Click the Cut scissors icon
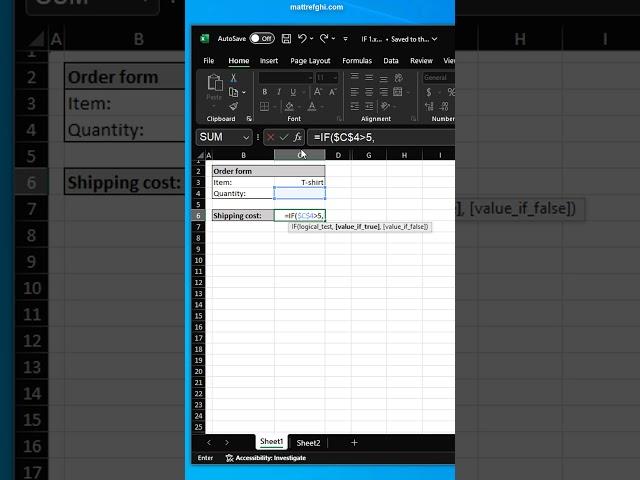640x480 pixels. [x=233, y=78]
